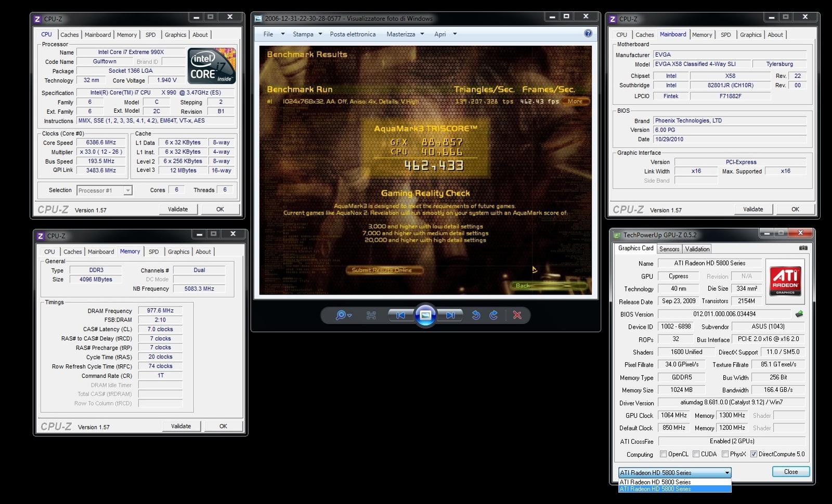Click the ATI Radeon Graphics logo

click(785, 281)
